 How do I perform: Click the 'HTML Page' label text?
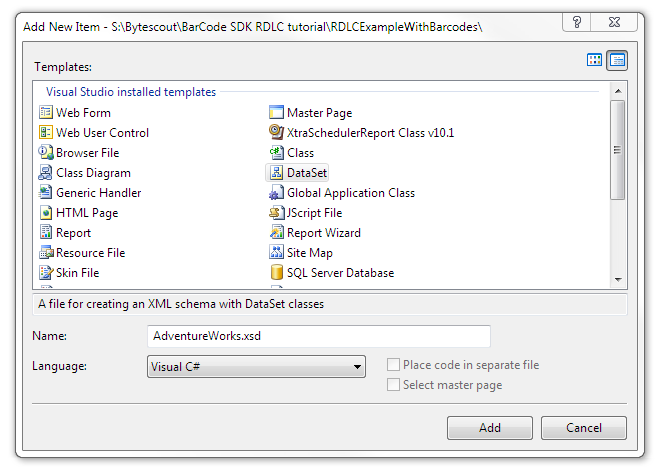point(87,213)
